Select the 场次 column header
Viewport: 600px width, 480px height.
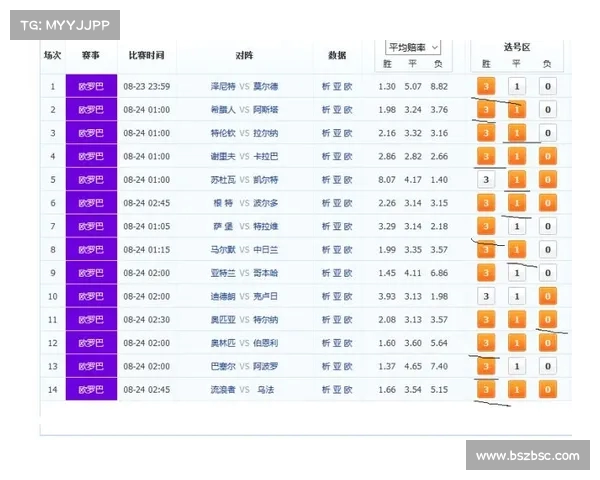coord(52,56)
